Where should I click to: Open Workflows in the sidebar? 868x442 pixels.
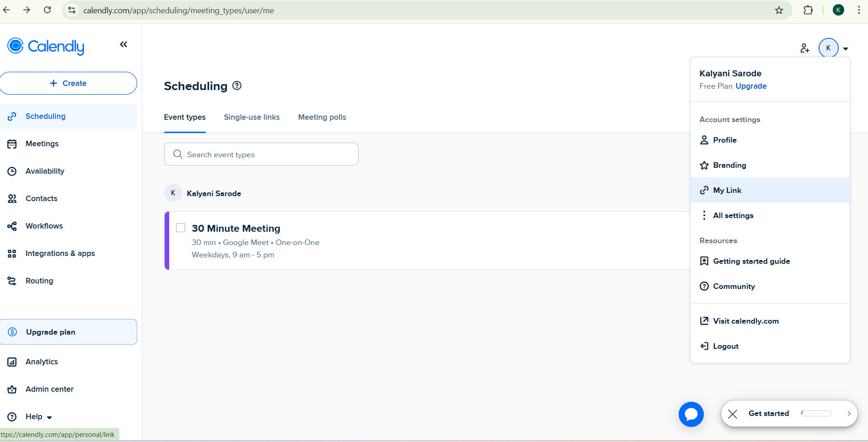(44, 226)
